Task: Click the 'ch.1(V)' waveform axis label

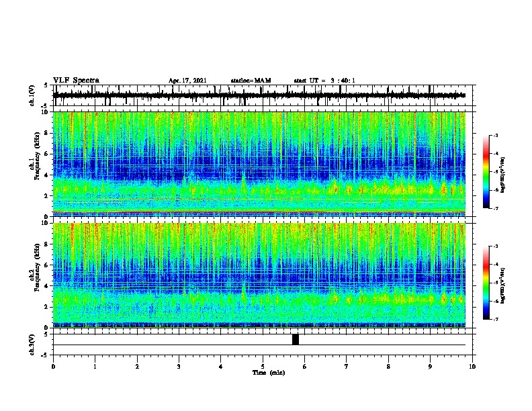Action: click(x=32, y=95)
